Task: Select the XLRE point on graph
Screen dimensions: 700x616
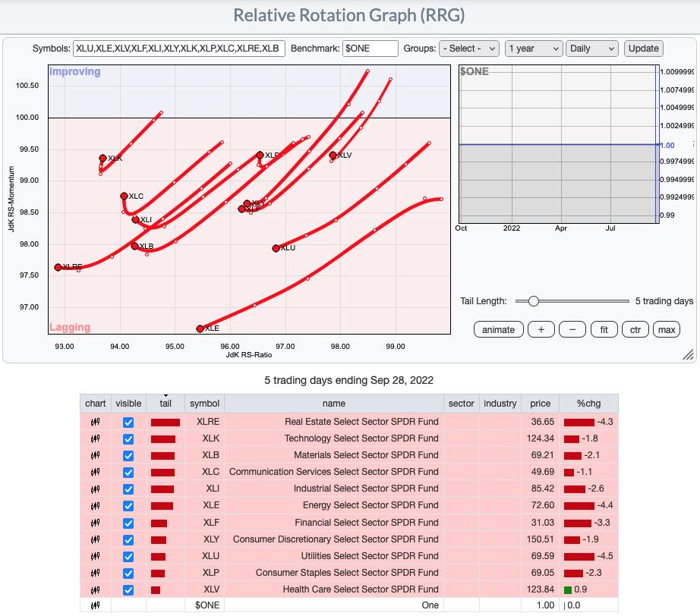Action: coord(58,267)
